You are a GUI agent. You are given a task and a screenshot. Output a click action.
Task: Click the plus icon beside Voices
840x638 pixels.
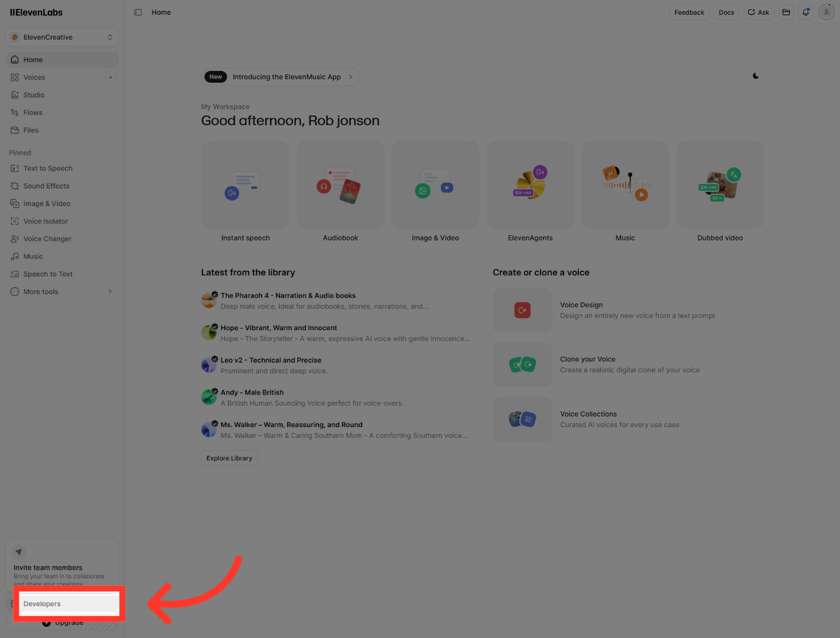tap(110, 77)
